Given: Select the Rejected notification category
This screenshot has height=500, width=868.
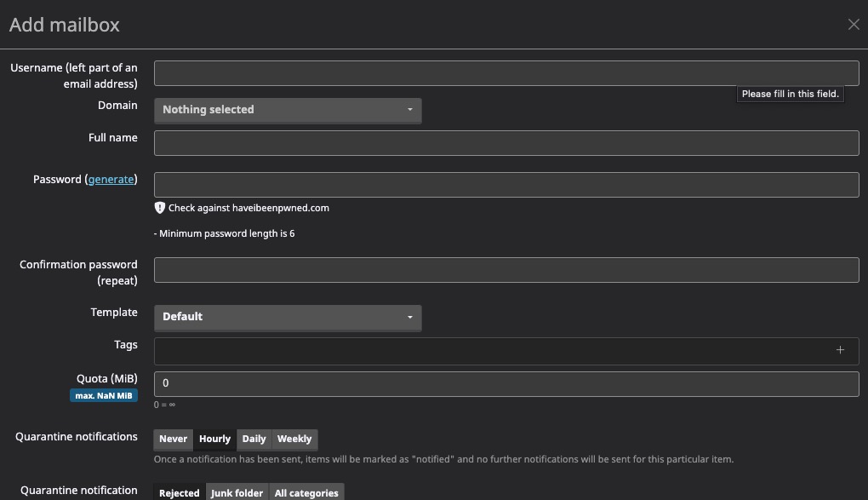Looking at the screenshot, I should click(179, 492).
